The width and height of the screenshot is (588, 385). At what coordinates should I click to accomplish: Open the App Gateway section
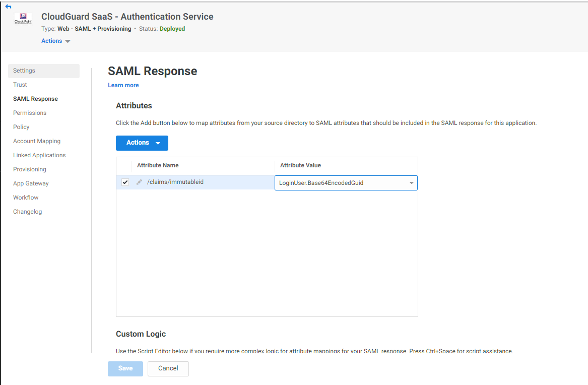(31, 183)
